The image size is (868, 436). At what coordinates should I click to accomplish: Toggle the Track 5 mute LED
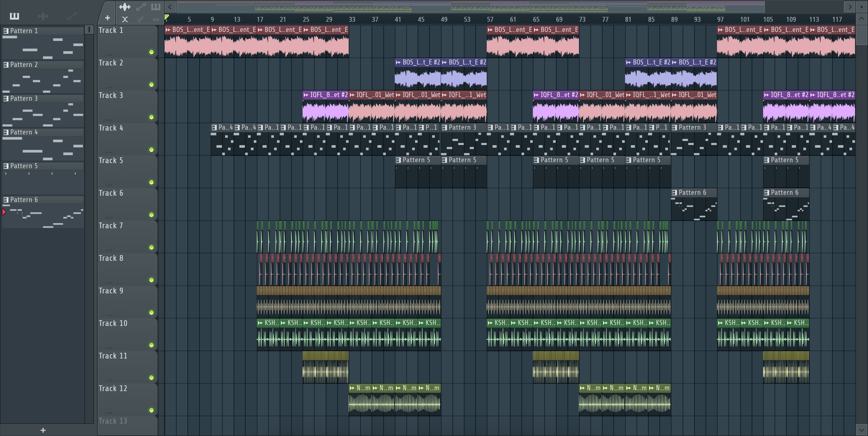tap(152, 182)
